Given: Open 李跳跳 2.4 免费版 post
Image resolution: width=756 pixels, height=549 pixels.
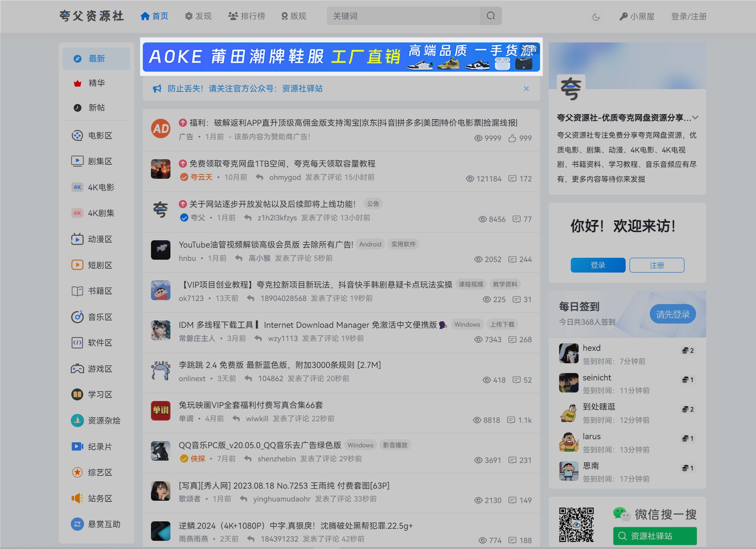Looking at the screenshot, I should (280, 365).
